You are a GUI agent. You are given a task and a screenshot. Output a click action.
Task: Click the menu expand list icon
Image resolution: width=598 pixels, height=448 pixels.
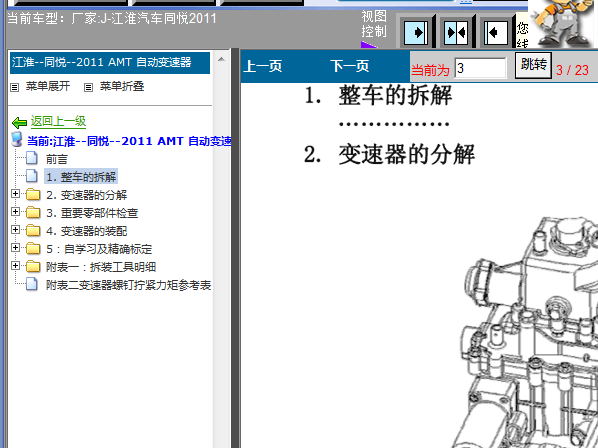[14, 87]
